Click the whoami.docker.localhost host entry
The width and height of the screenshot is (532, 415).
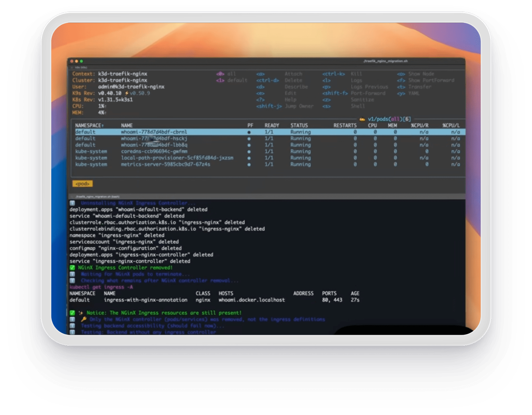click(x=251, y=300)
